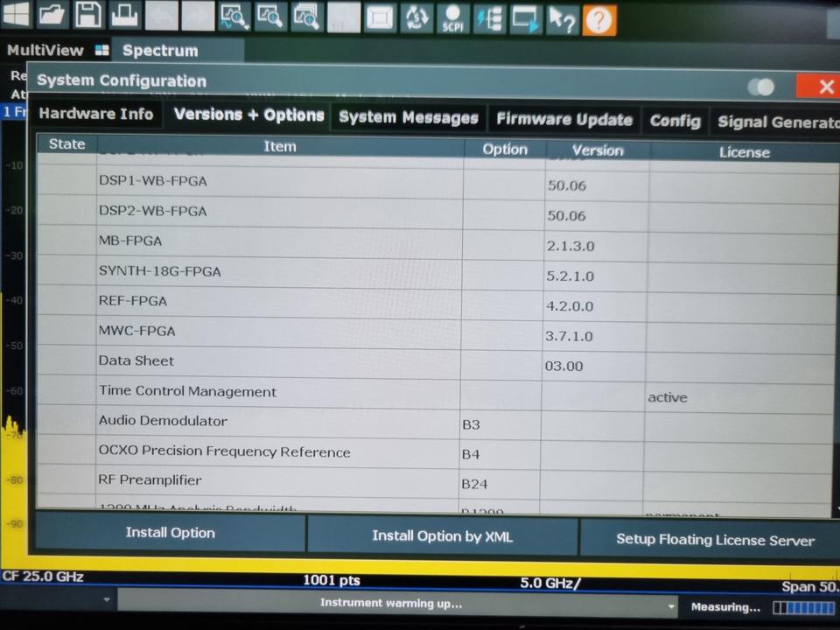840x630 pixels.
Task: Select the RF Preamplifier item
Action: (150, 480)
